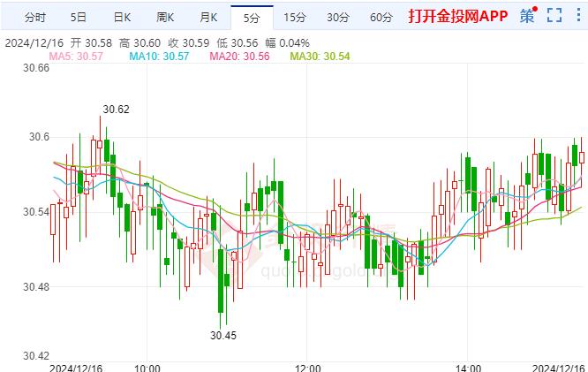
Task: Click the 幅 0.04% change value
Action: pyautogui.click(x=288, y=43)
